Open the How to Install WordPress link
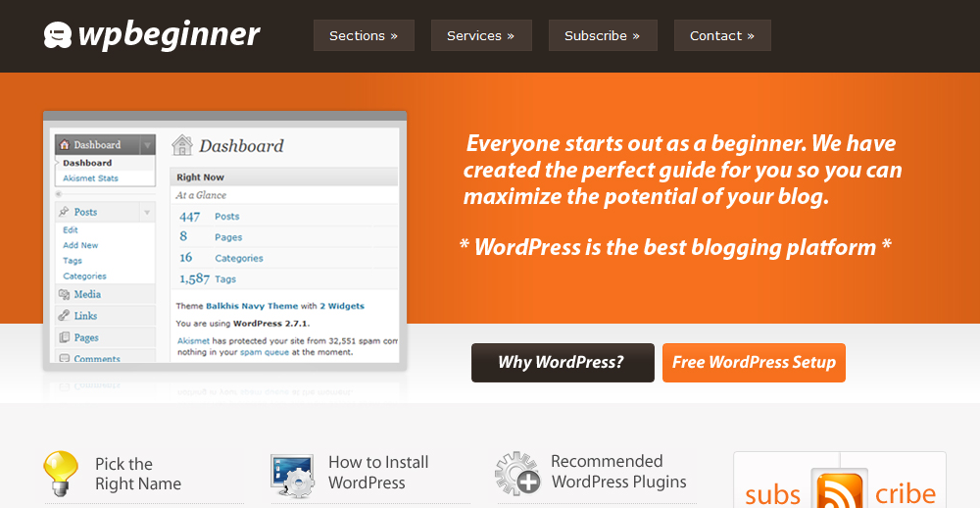This screenshot has height=508, width=980. click(378, 473)
